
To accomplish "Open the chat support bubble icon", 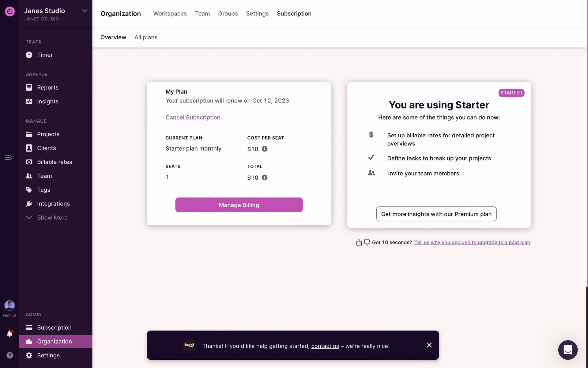I will (567, 350).
